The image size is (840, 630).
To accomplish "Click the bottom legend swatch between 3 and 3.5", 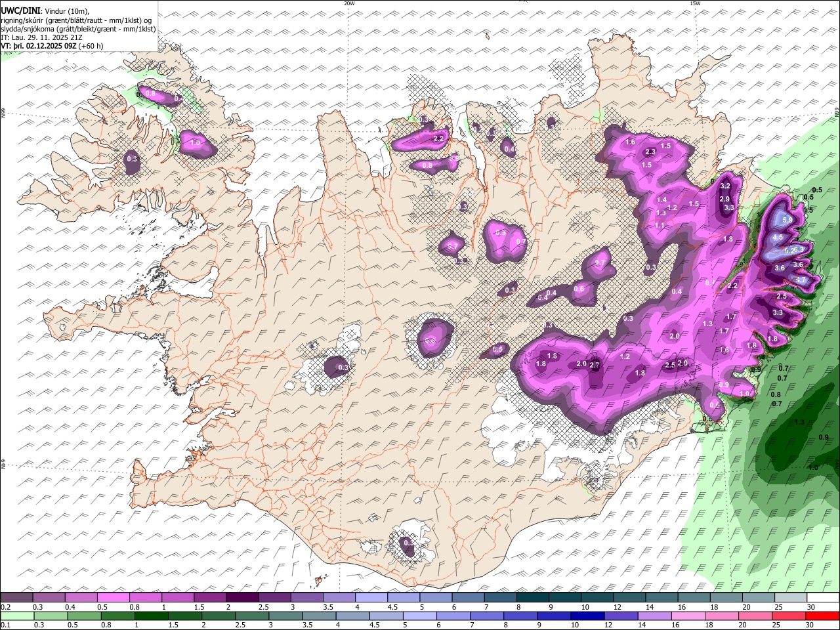I will pyautogui.click(x=286, y=616).
